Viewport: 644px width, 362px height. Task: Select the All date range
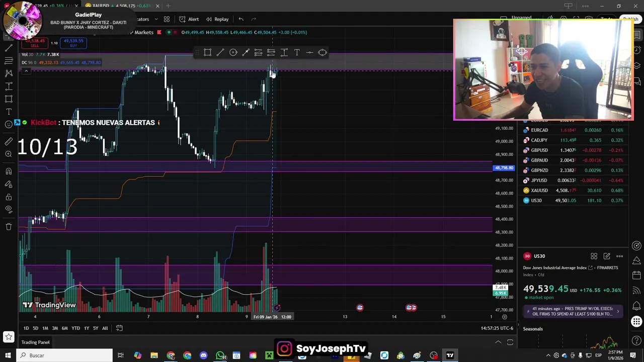[x=105, y=328]
